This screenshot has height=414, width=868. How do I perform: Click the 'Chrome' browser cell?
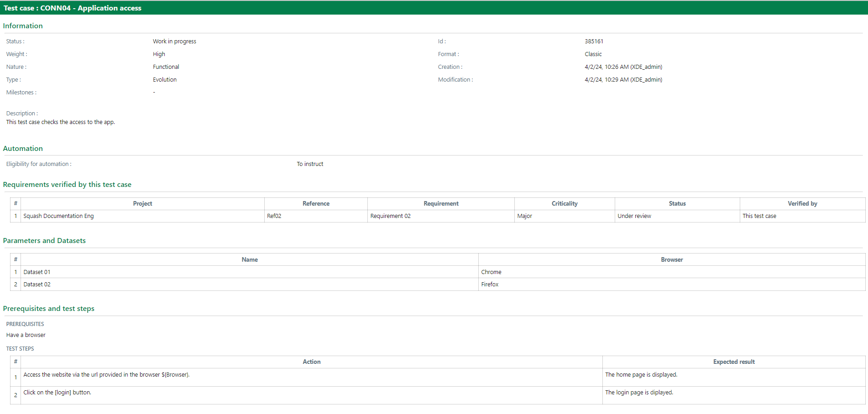[491, 272]
